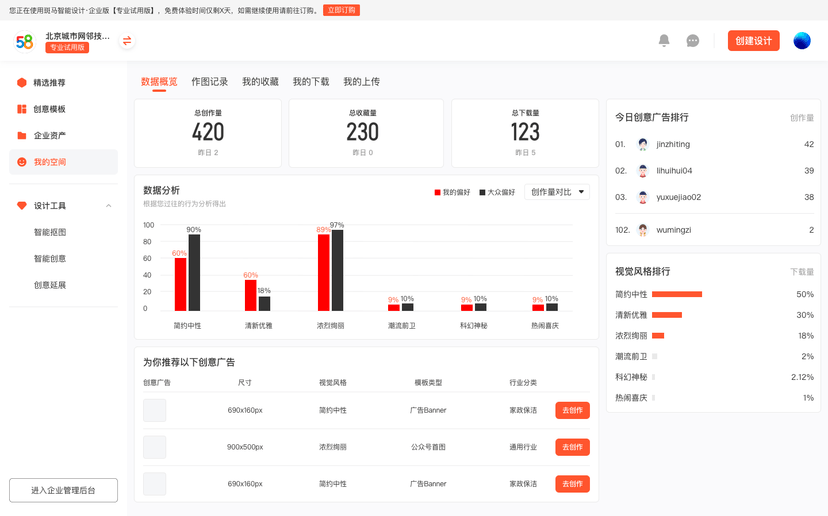Click jinzhiting's avatar in ranking
The width and height of the screenshot is (828, 516).
click(643, 144)
